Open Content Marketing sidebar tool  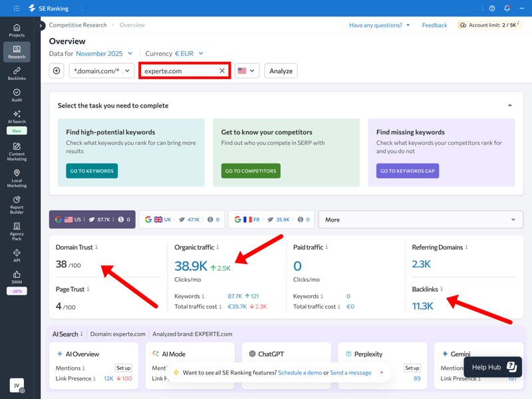tap(17, 152)
